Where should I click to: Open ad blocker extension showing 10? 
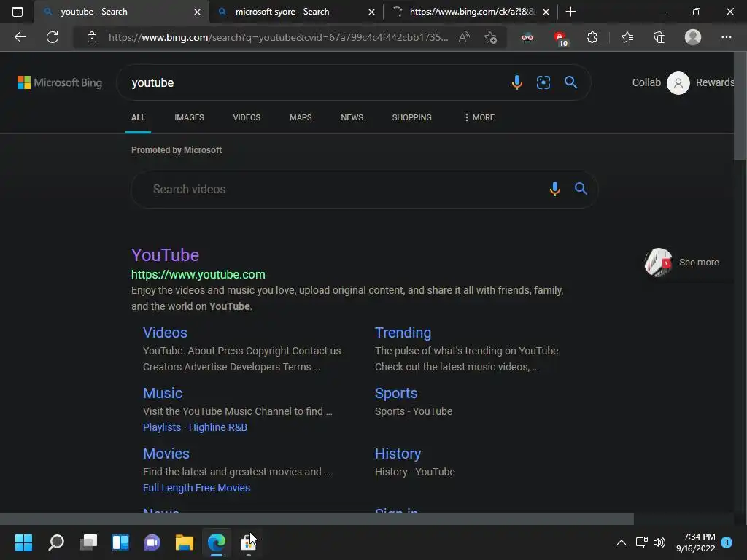[x=560, y=38]
